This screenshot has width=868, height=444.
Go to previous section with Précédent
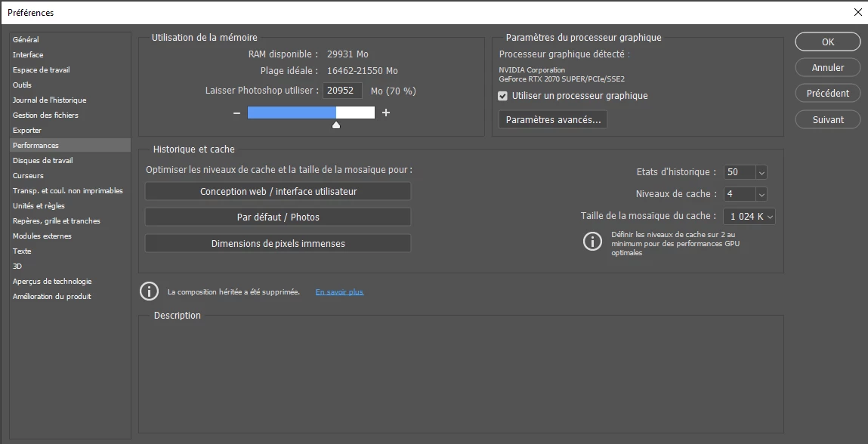(x=828, y=93)
